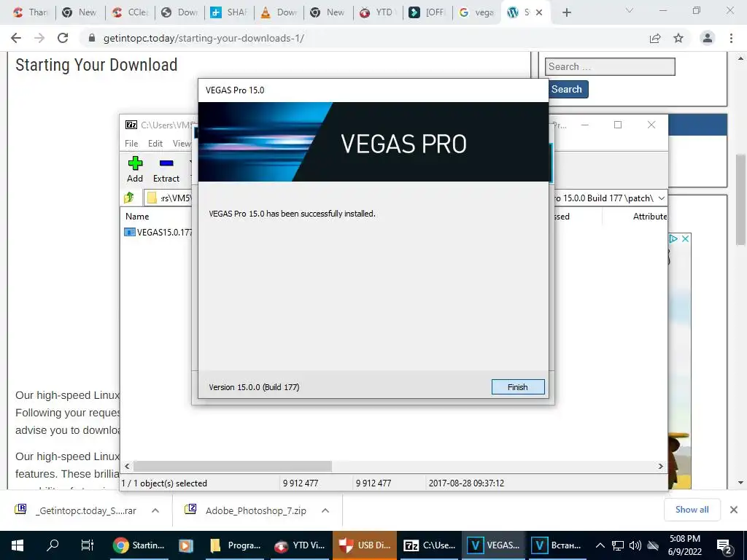Viewport: 747px width, 560px height.
Task: Close the downloads bar
Action: pyautogui.click(x=734, y=510)
